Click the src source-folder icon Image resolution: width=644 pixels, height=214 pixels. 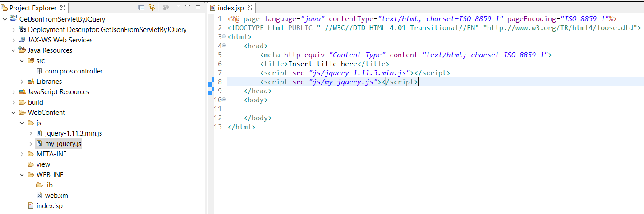point(31,61)
